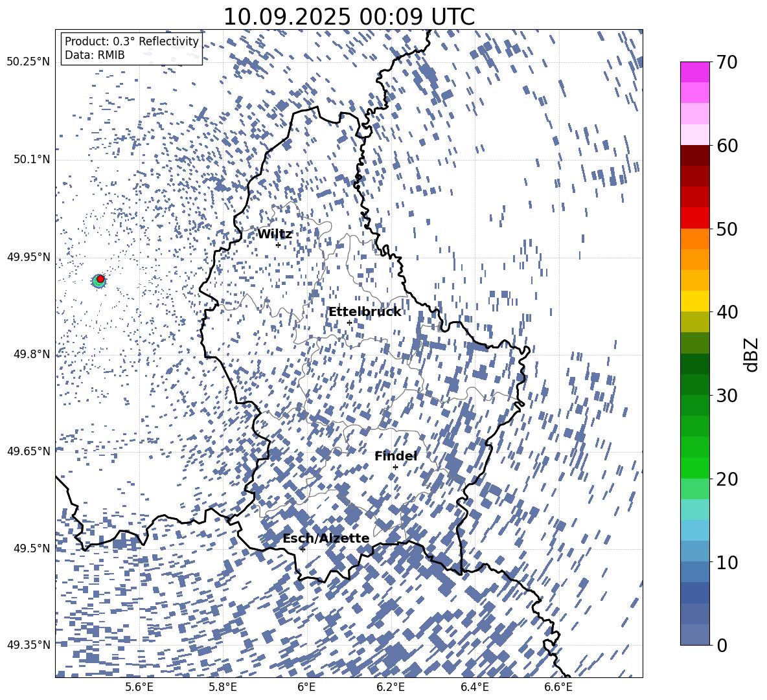Click the 6.4°E longitude label

(x=474, y=688)
